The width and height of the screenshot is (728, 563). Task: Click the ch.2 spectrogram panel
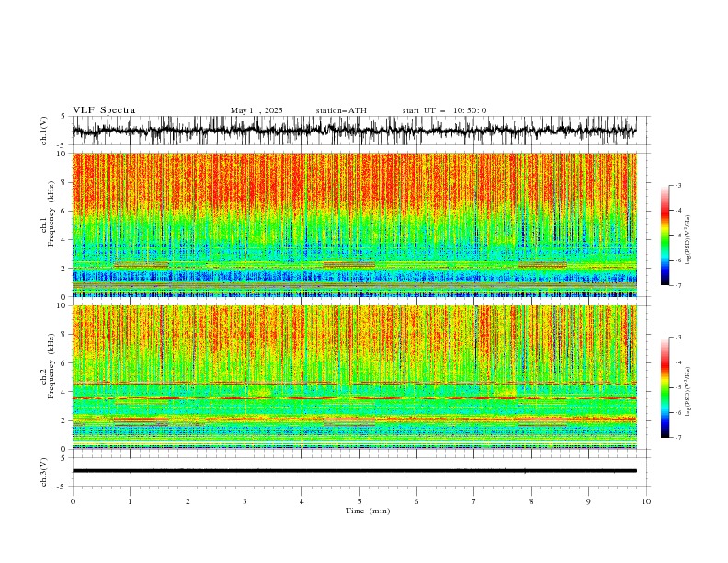(x=354, y=377)
